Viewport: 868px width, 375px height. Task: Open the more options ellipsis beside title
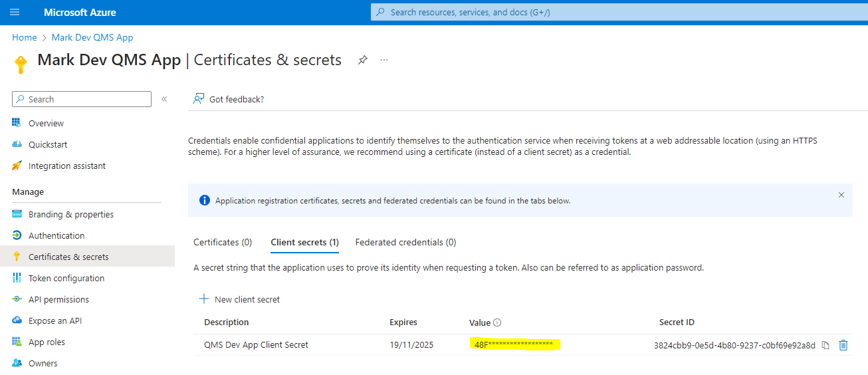tap(384, 60)
